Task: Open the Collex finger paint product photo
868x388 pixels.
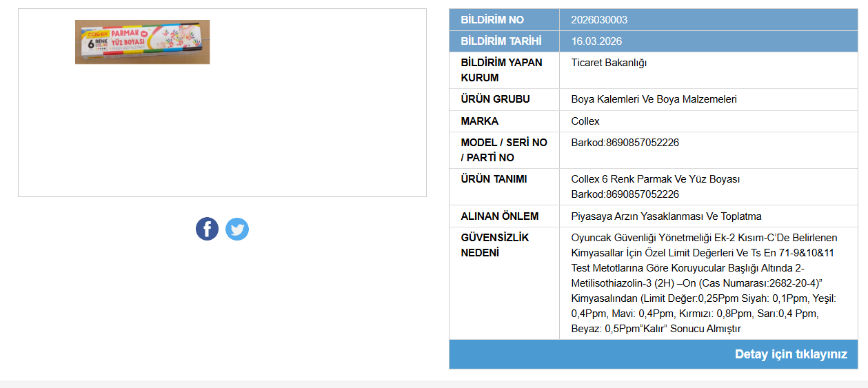Action: [142, 42]
